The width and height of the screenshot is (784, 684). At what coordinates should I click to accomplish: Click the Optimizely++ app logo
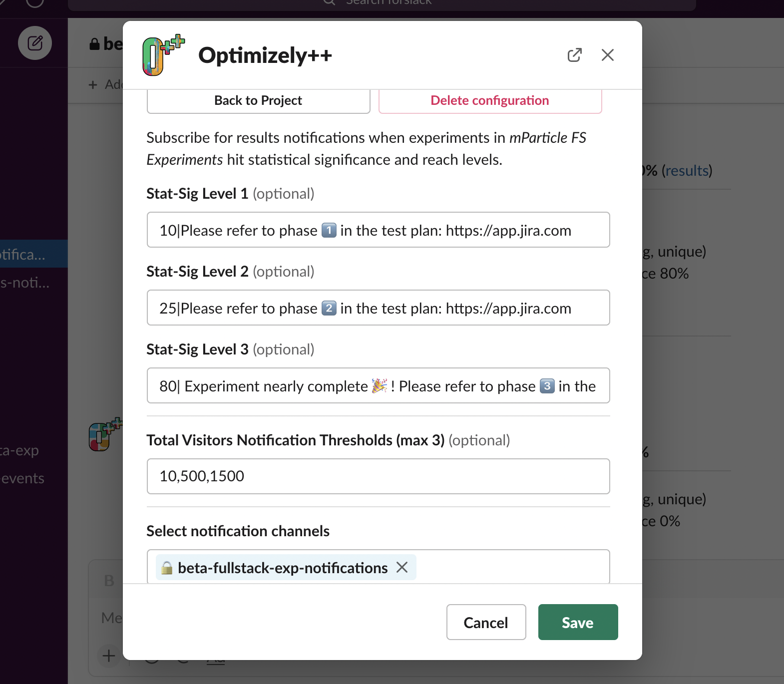point(163,55)
